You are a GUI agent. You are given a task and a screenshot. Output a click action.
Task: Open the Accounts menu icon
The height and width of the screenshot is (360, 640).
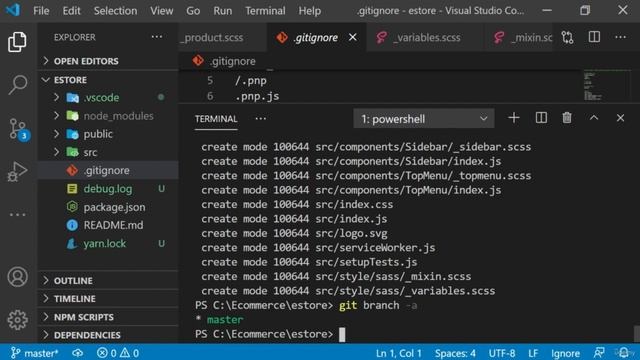click(x=17, y=277)
